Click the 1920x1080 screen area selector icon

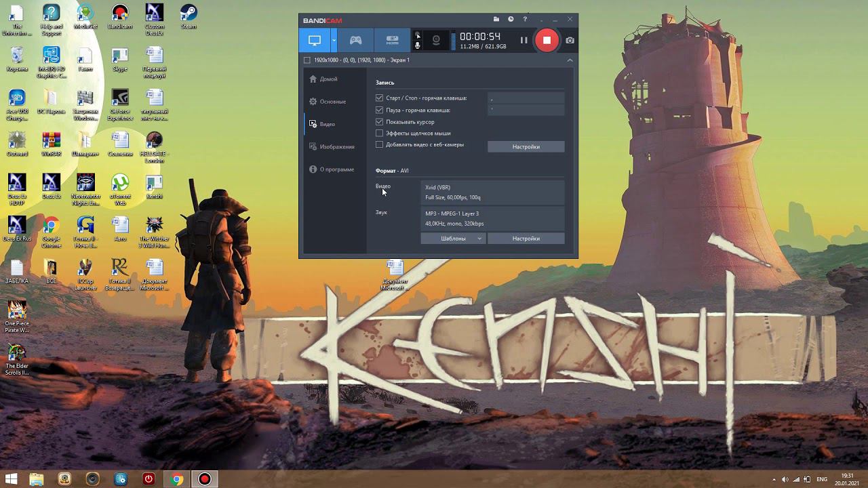tap(307, 60)
